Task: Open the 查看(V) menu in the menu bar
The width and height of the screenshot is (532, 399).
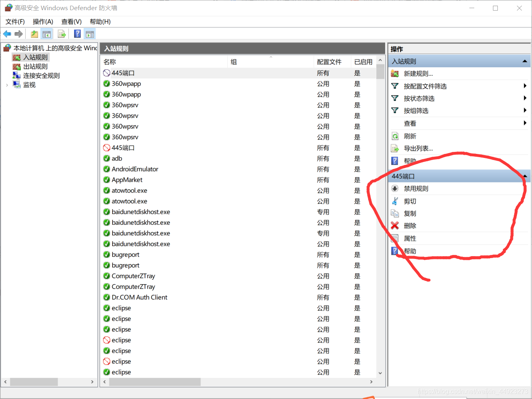Action: coord(71,22)
